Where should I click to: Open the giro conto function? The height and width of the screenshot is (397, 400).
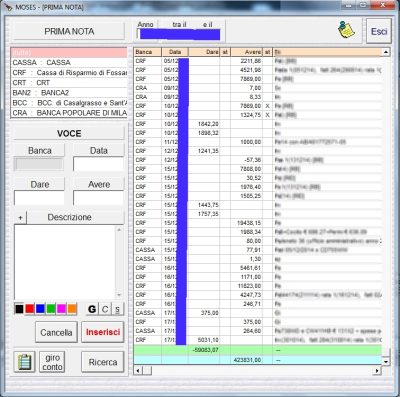point(52,362)
